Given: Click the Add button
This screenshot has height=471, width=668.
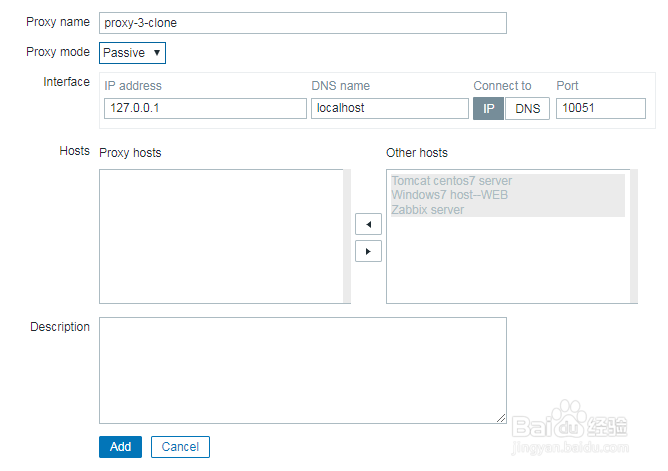Looking at the screenshot, I should (x=120, y=447).
